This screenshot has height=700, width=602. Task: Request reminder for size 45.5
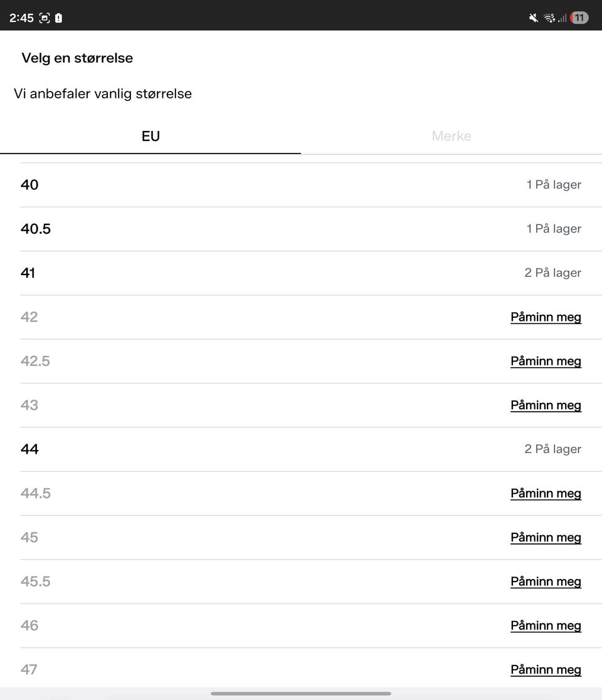click(546, 582)
